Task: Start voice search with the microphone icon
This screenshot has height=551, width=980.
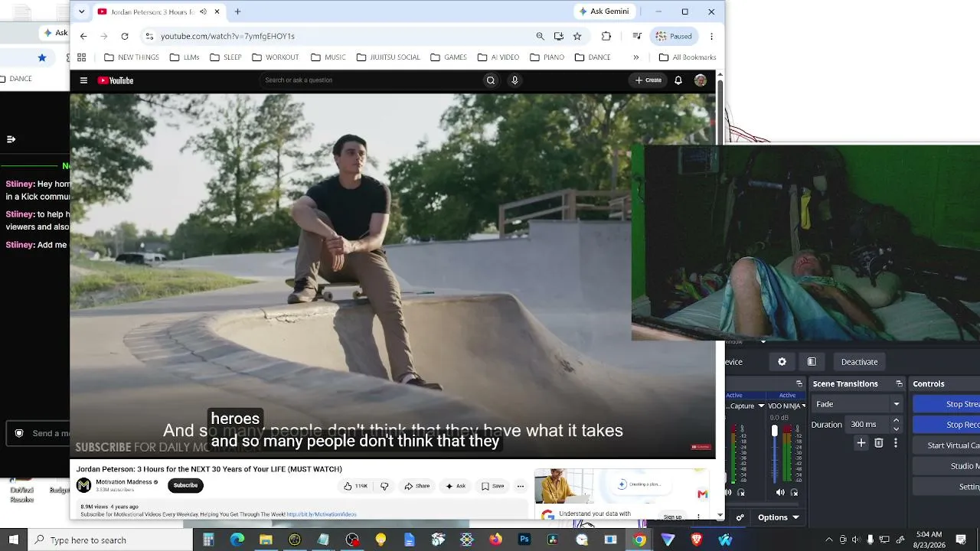Action: pos(514,80)
